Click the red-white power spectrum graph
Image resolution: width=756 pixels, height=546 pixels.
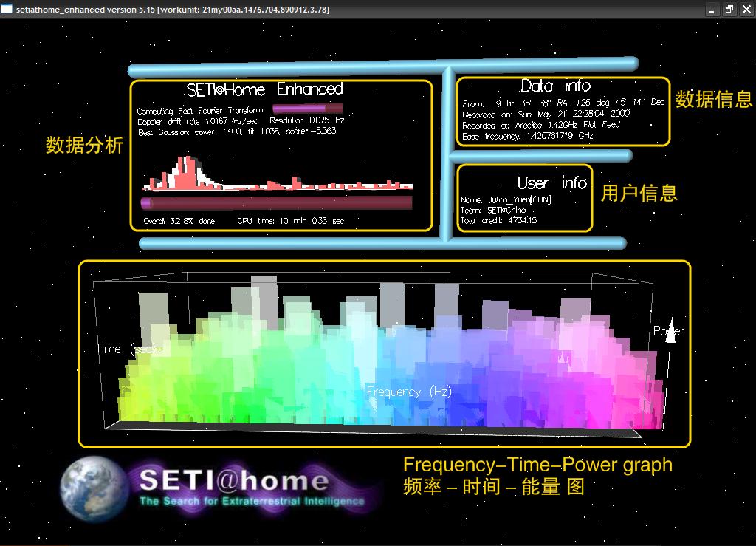(278, 173)
